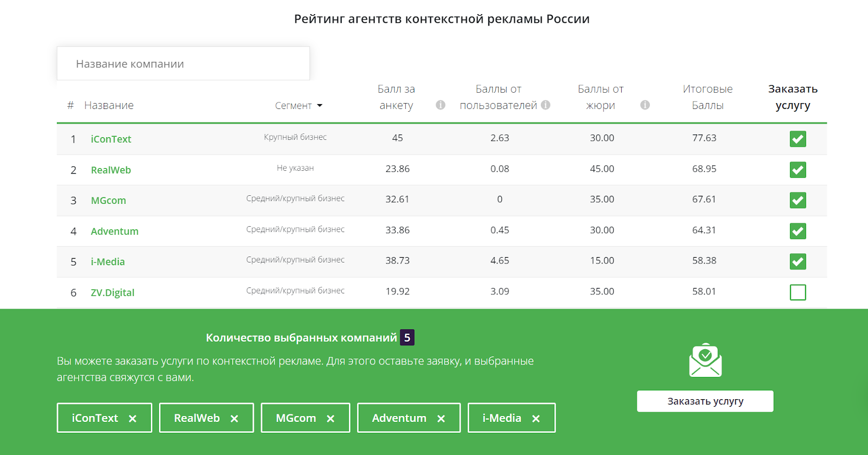Check the ZV.Digital order checkbox
The width and height of the screenshot is (868, 455).
tap(797, 292)
